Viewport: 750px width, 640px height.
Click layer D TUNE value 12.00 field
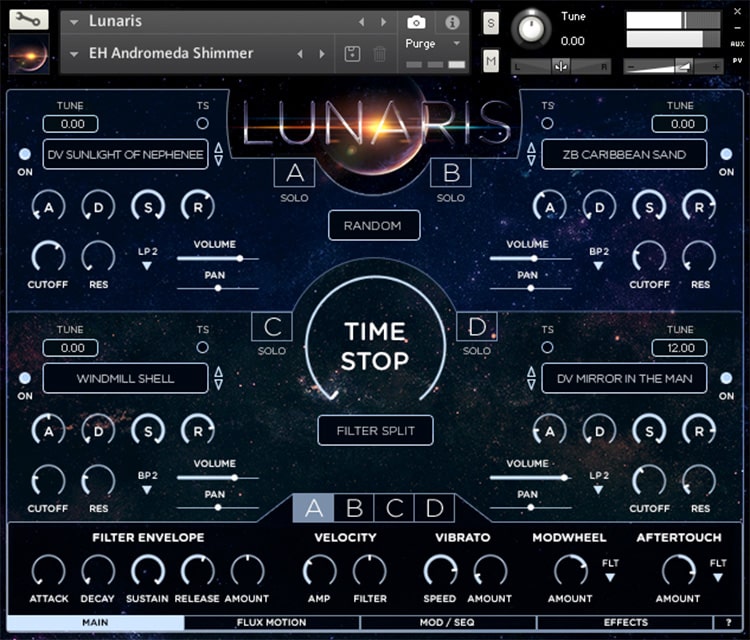(680, 348)
